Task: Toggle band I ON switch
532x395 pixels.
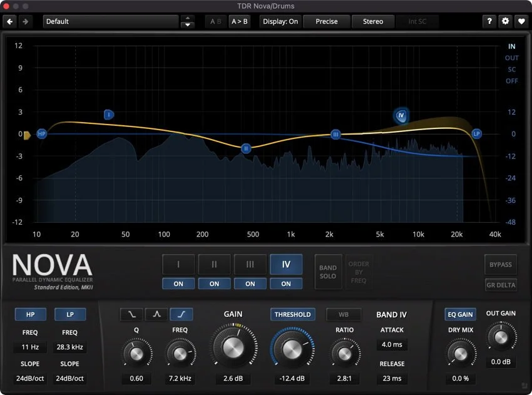Action: pyautogui.click(x=178, y=284)
